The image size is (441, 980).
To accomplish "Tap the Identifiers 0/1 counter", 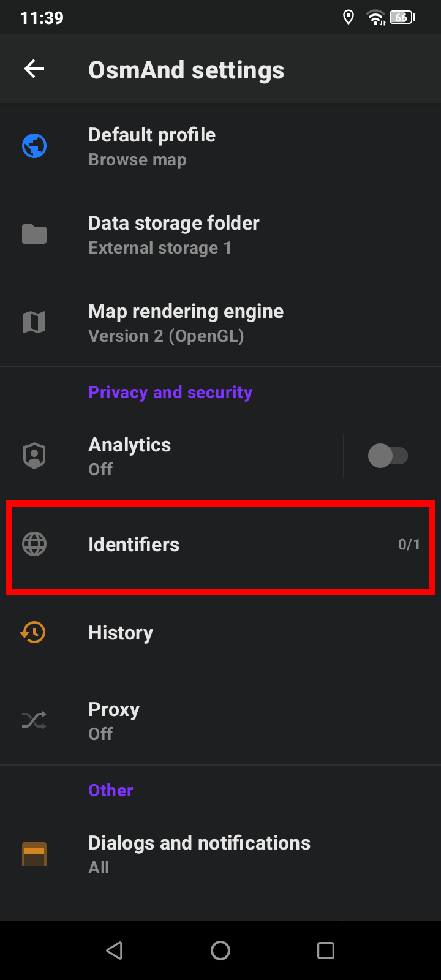I will tap(409, 545).
